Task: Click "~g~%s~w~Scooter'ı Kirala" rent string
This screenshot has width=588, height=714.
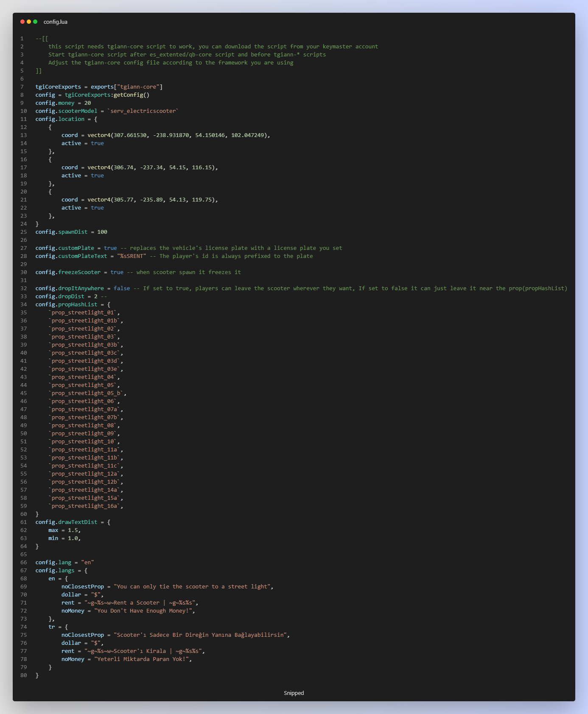Action: point(143,651)
